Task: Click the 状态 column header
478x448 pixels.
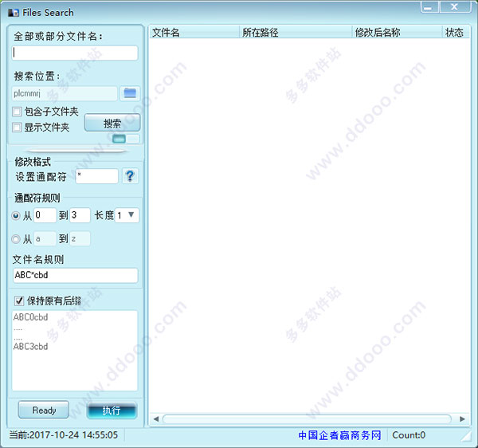Action: pos(456,33)
